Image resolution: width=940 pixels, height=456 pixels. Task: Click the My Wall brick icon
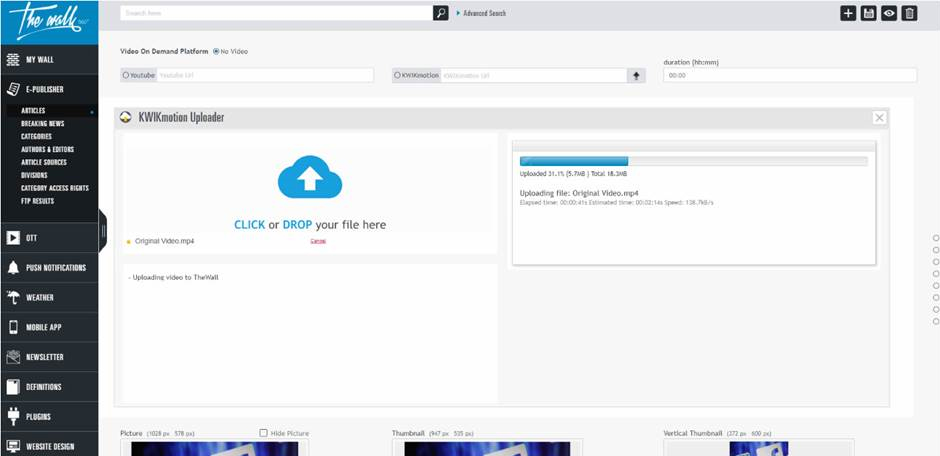tap(13, 59)
